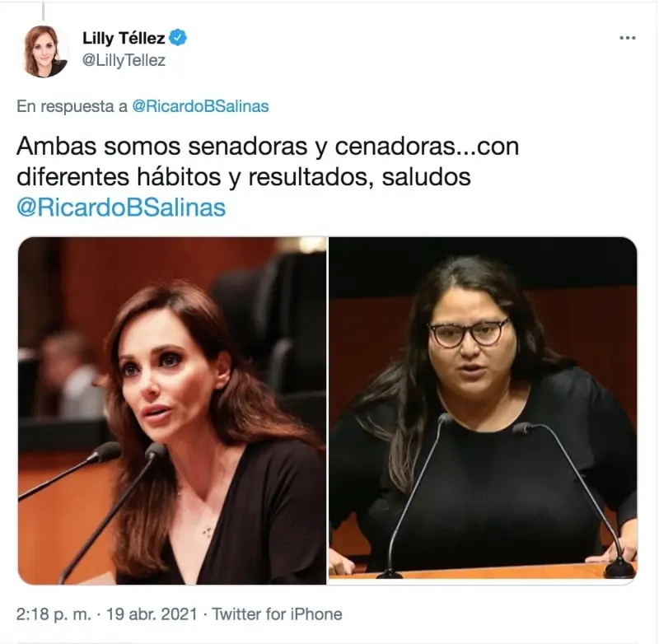Click the text 'diferentes hábitos y resultados'
The width and height of the screenshot is (659, 644).
click(194, 177)
